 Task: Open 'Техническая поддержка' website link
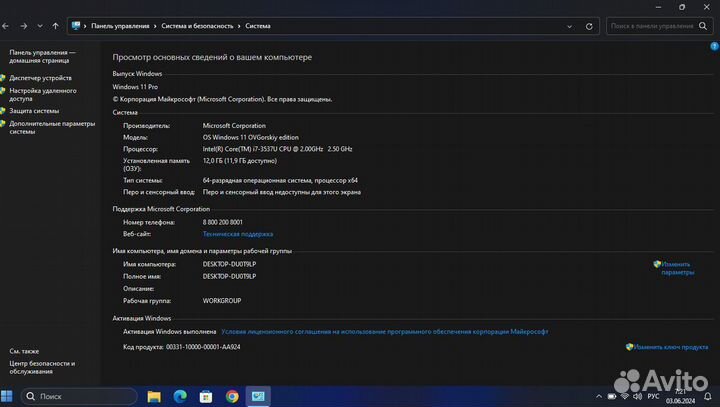point(238,234)
